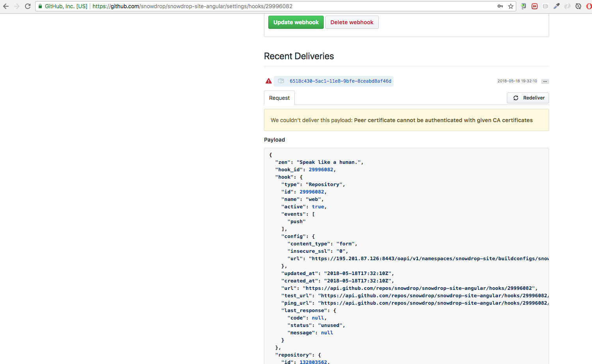Click the "hook_id": 29996082 value

click(321, 170)
